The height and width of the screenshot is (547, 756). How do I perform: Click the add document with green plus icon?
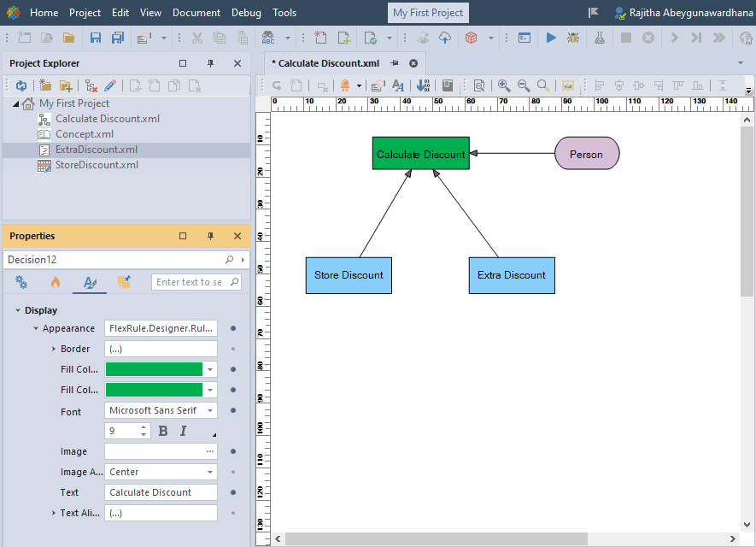(x=343, y=38)
